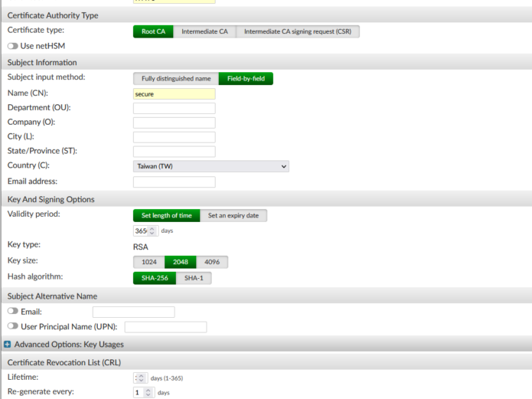The width and height of the screenshot is (532, 399).
Task: Click the City (L) input field
Action: 174,137
